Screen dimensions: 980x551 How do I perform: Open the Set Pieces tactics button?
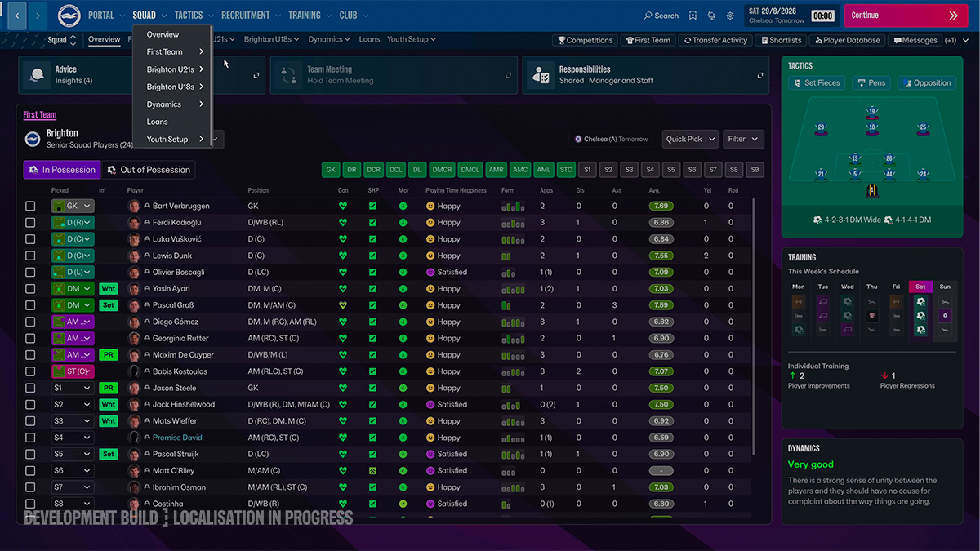point(816,82)
